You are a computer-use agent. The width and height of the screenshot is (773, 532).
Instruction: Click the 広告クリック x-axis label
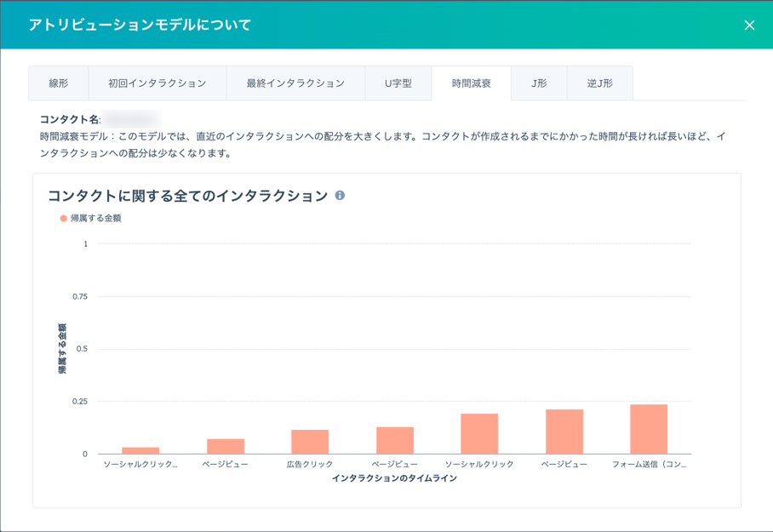(x=310, y=465)
